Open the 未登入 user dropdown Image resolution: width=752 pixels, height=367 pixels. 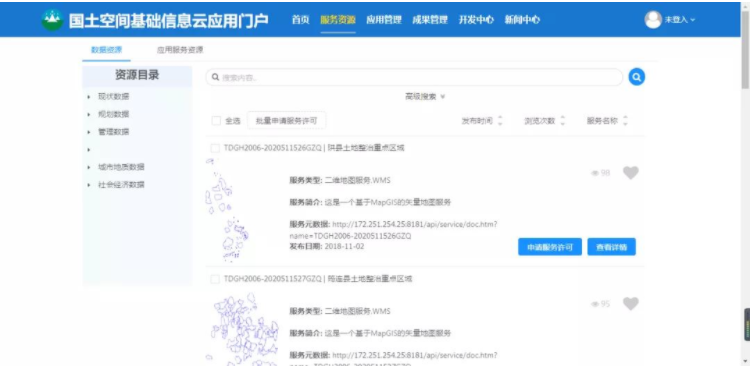pyautogui.click(x=679, y=20)
